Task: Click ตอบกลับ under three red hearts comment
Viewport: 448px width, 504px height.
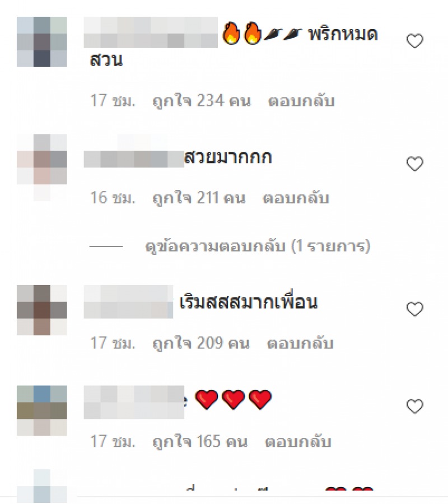Action: click(x=298, y=441)
